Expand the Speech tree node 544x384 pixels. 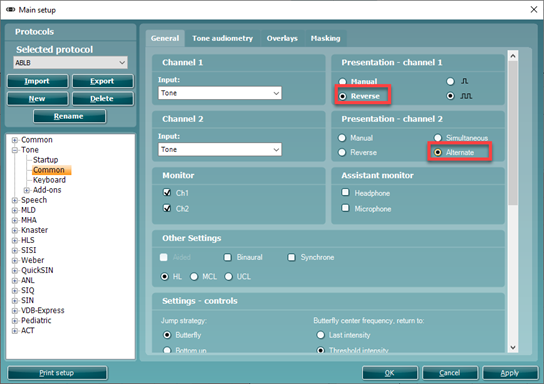[x=15, y=200]
